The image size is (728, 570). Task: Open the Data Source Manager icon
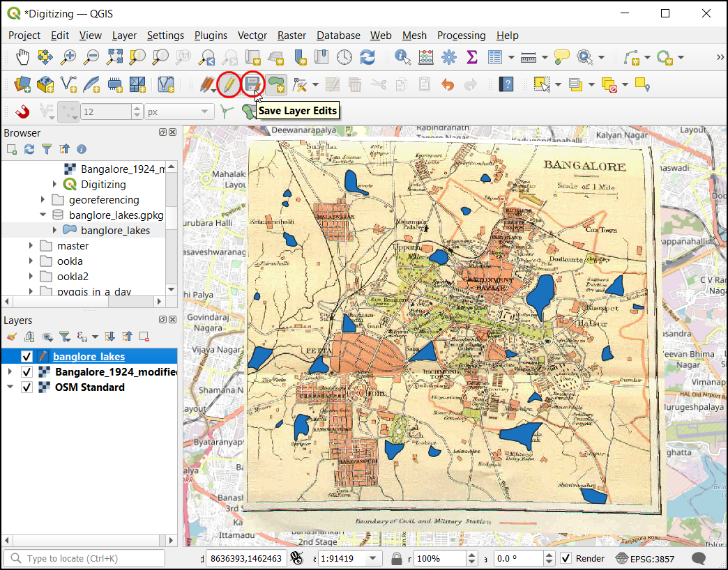[22, 85]
